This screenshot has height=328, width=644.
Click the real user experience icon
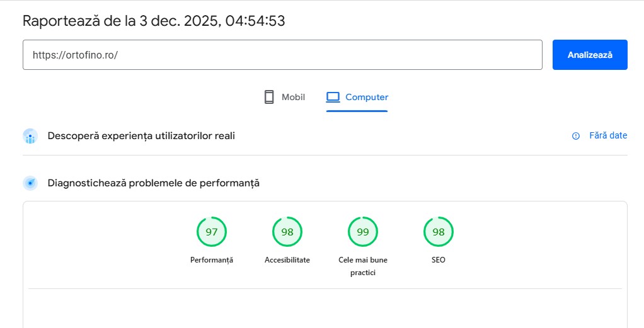tap(30, 136)
